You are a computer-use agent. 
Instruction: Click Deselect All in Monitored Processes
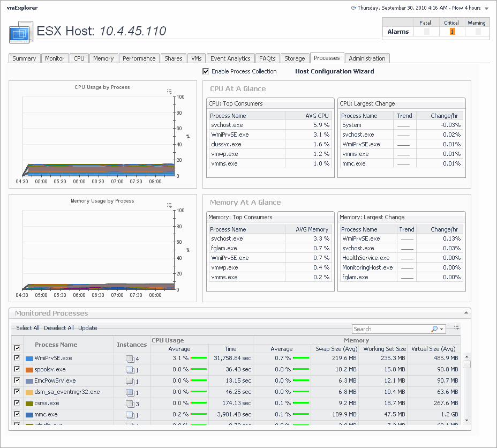coord(59,328)
